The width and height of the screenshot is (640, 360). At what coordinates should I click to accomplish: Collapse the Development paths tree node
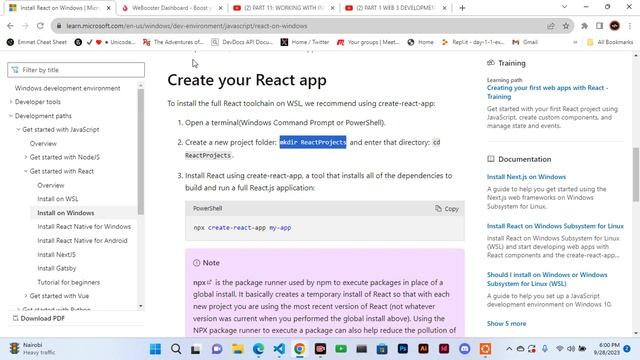(11, 116)
